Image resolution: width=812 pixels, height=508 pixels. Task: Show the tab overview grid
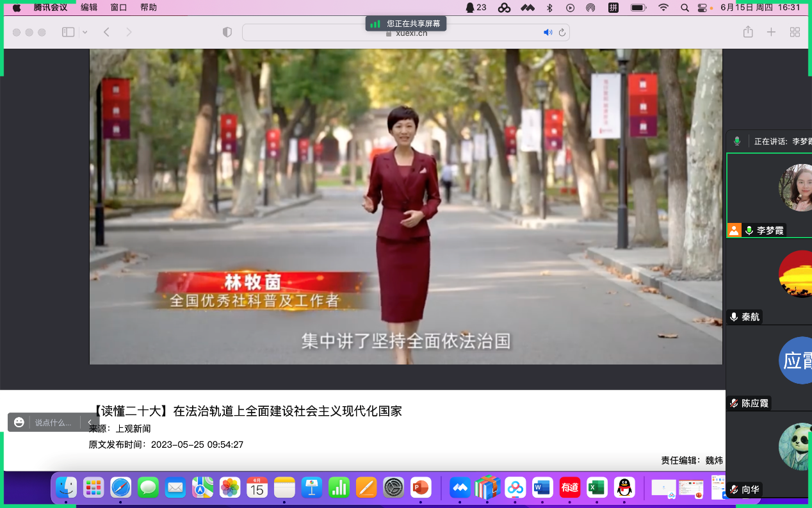[x=795, y=32]
